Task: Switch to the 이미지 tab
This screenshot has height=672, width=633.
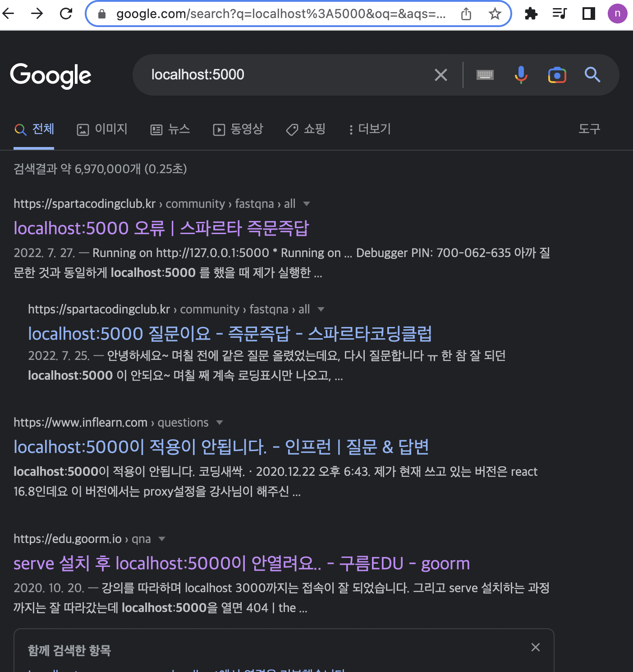Action: tap(102, 129)
